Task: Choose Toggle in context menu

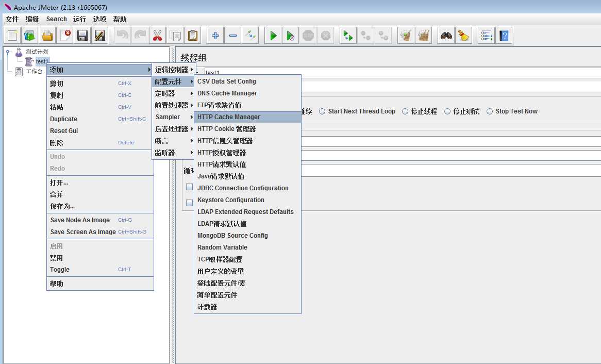Action: coord(100,270)
